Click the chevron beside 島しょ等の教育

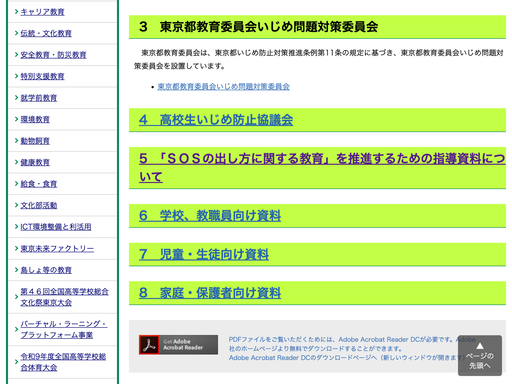[16, 269]
